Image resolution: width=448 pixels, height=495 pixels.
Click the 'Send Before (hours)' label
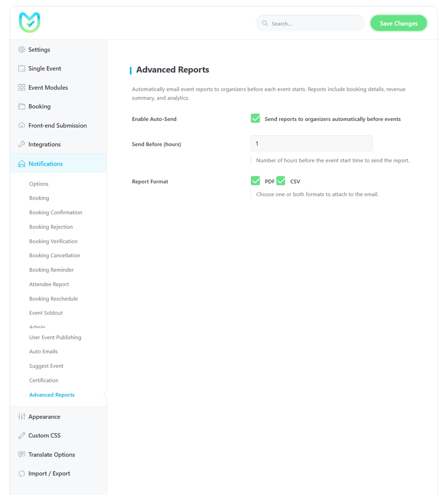(156, 144)
